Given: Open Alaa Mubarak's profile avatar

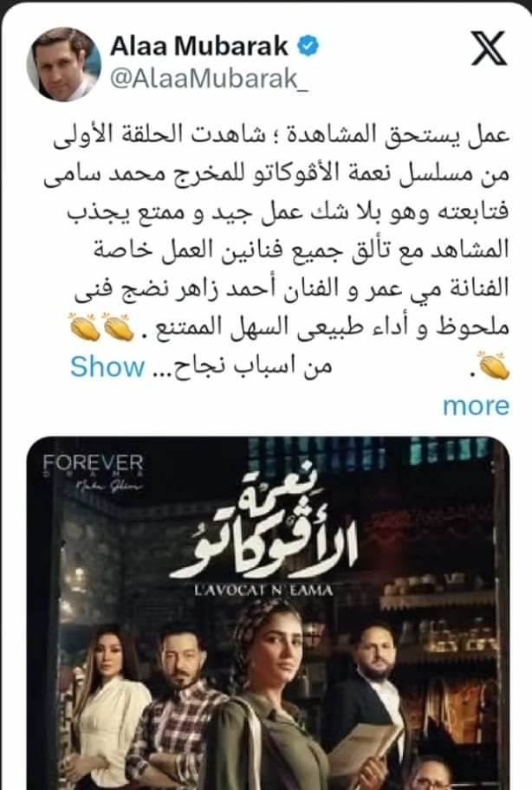Looking at the screenshot, I should [63, 64].
